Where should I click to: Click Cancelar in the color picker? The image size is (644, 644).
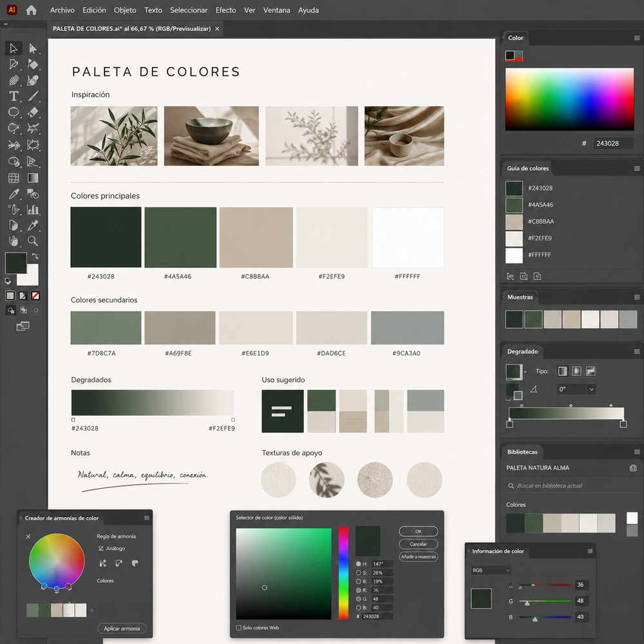[418, 544]
